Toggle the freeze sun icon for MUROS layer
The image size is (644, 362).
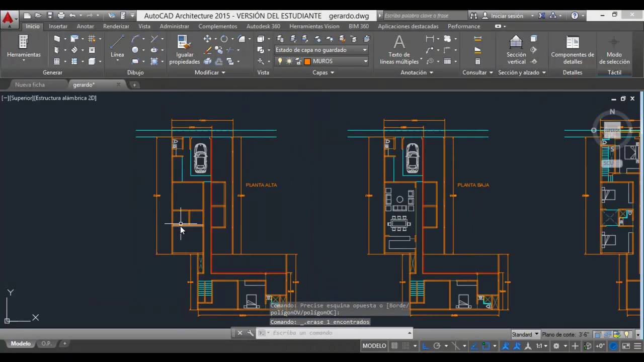click(289, 61)
